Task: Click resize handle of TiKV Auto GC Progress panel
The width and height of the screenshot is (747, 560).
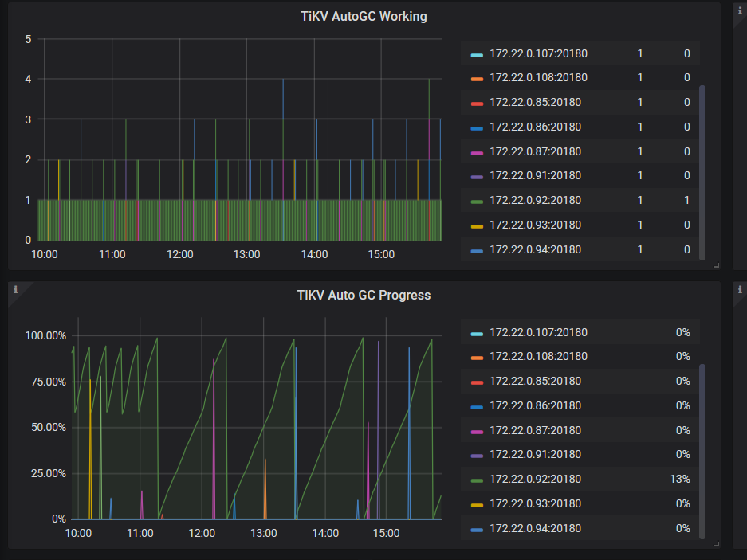Action: tap(714, 544)
